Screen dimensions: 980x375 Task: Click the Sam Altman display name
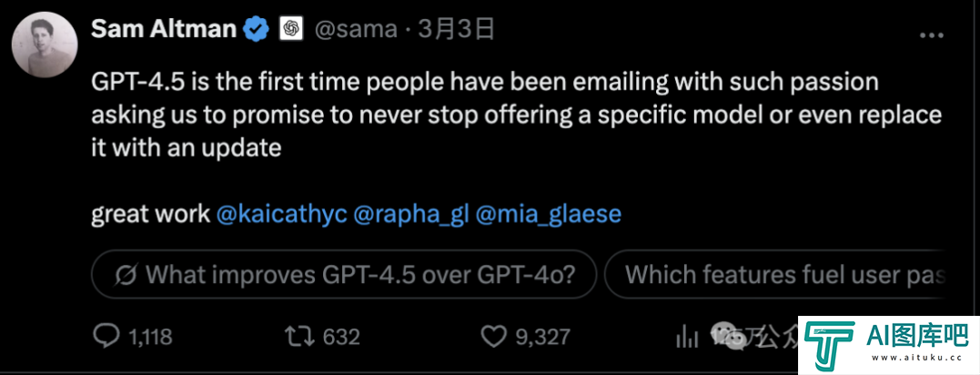(163, 30)
